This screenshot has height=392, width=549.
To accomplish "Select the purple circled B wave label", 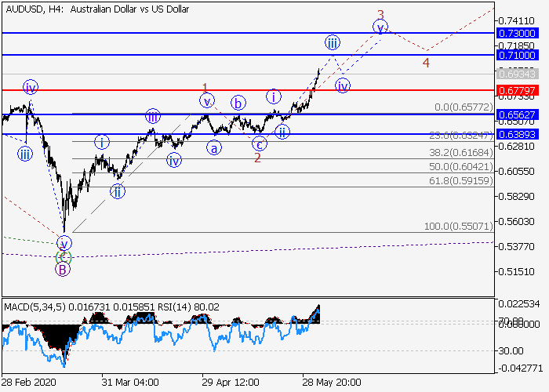I will coord(62,270).
